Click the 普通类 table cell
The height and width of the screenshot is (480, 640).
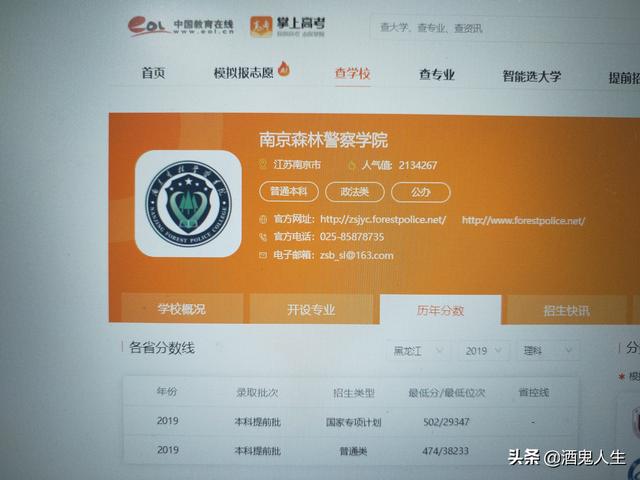point(353,451)
